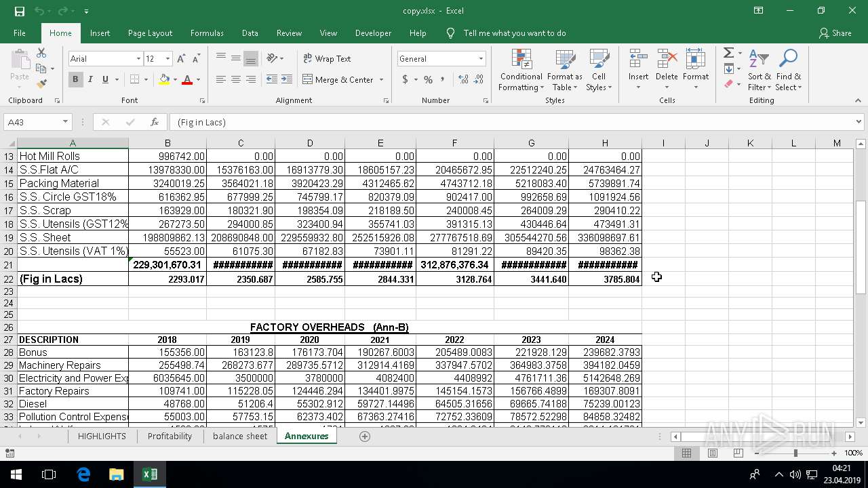Open the Orientation text rotation tool
The height and width of the screenshot is (488, 868).
[x=272, y=58]
